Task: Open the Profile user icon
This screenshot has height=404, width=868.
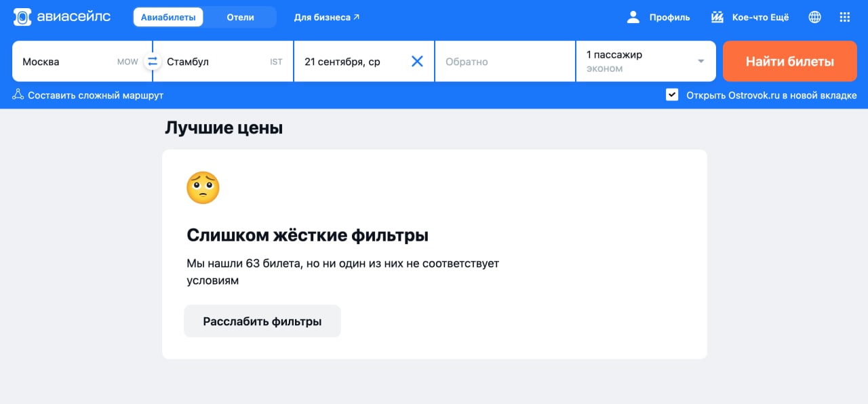Action: [633, 17]
